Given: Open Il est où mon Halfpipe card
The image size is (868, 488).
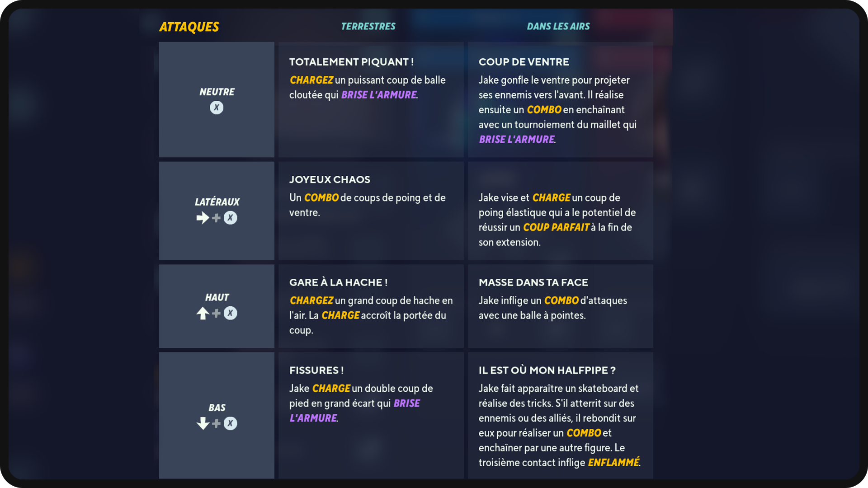Looking at the screenshot, I should click(561, 416).
